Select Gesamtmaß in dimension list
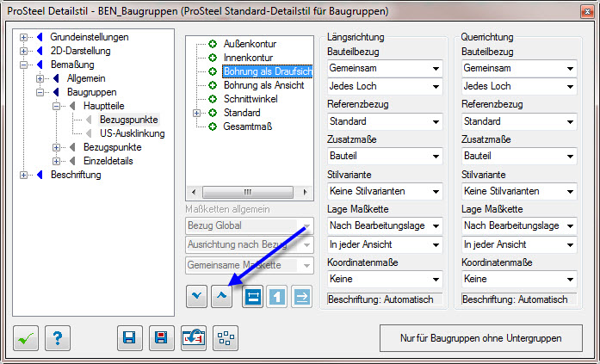The width and height of the screenshot is (600, 364). pos(248,126)
